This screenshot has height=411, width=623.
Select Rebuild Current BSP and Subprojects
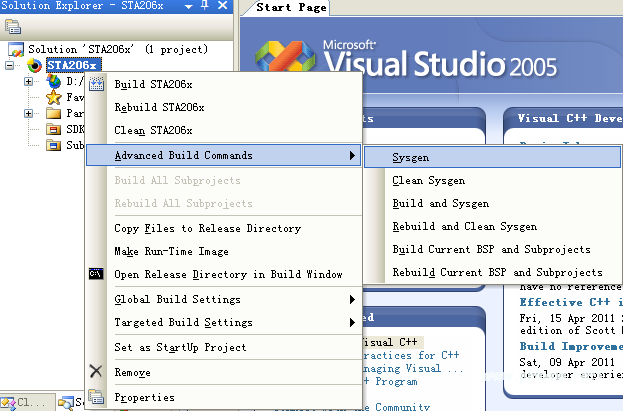pos(492,273)
